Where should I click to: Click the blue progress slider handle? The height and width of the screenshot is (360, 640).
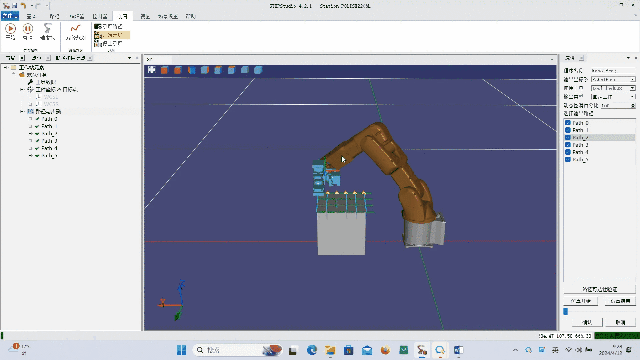(x=566, y=311)
